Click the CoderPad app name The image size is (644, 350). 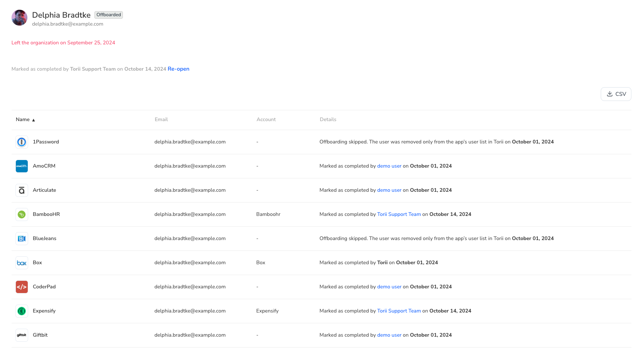click(44, 287)
